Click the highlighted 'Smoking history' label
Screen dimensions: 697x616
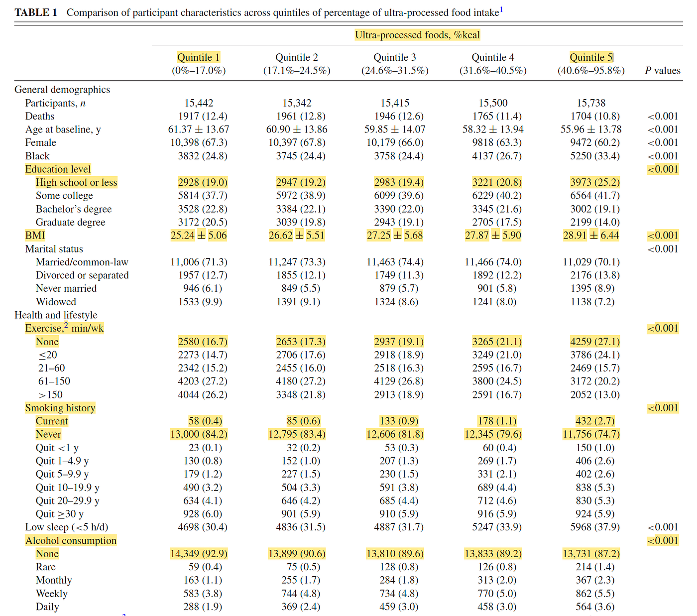pyautogui.click(x=60, y=408)
